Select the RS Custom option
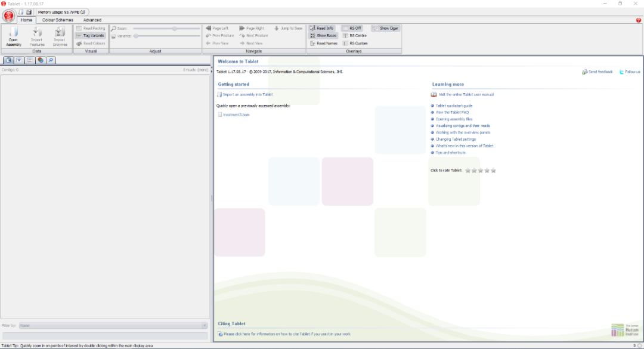The height and width of the screenshot is (349, 644). point(355,43)
